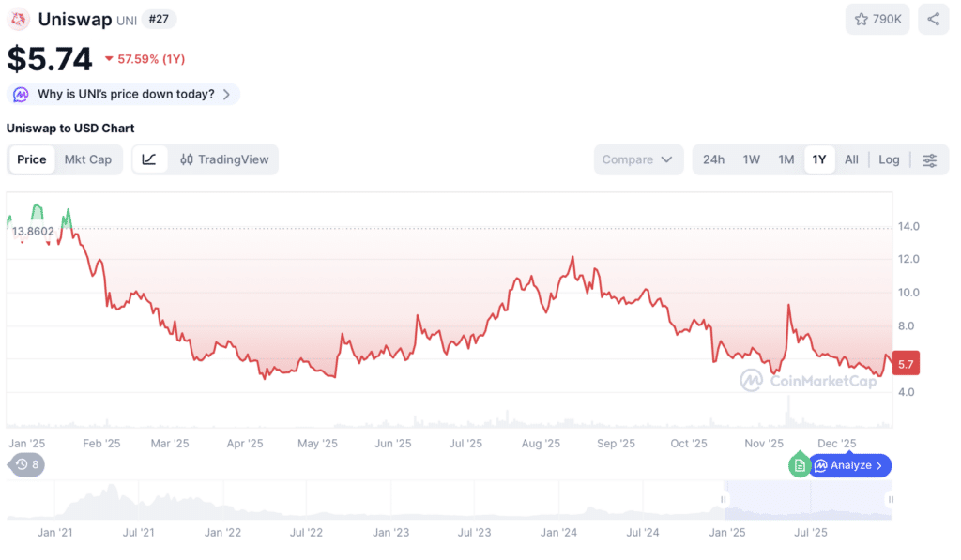Click the chevron after the UNI price question
961x560 pixels.
click(x=227, y=95)
